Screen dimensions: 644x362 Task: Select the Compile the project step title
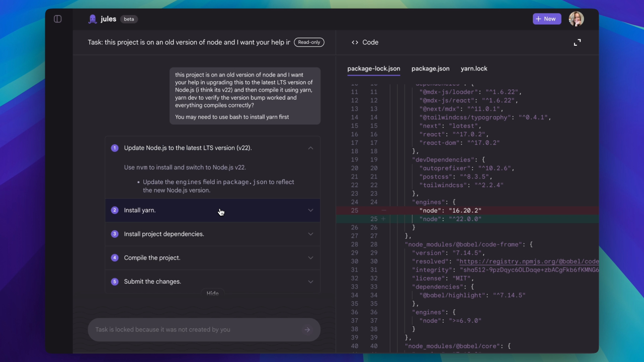(x=152, y=257)
